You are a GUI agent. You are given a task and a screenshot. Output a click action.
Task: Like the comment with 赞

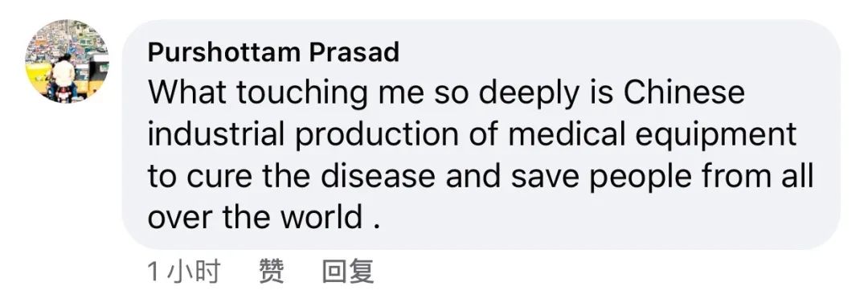coord(272,272)
